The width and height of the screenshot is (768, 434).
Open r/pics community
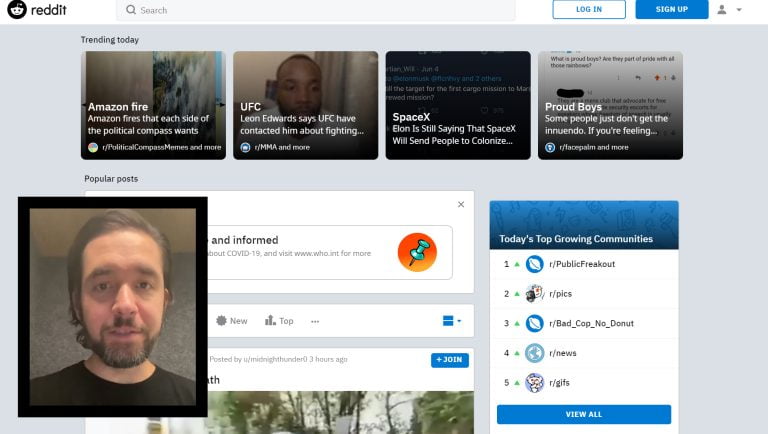pos(560,294)
